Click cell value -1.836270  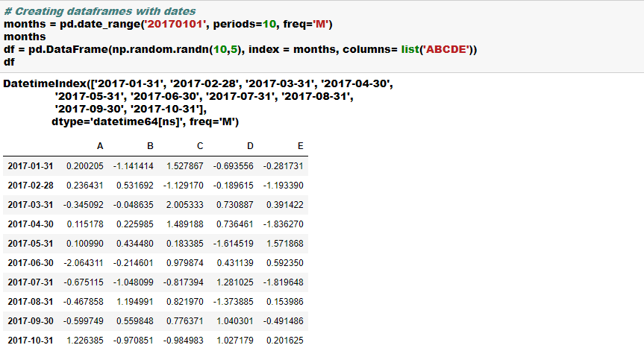click(284, 224)
